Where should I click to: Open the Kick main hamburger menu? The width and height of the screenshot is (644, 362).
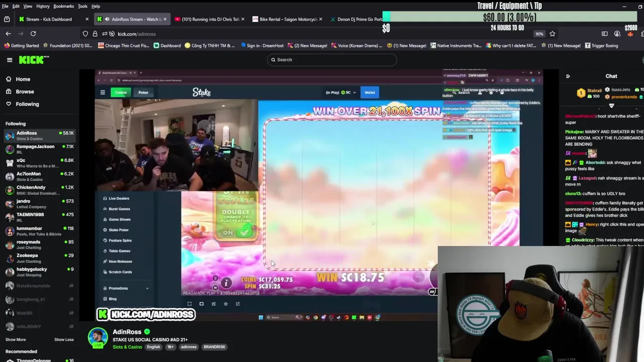point(10,60)
